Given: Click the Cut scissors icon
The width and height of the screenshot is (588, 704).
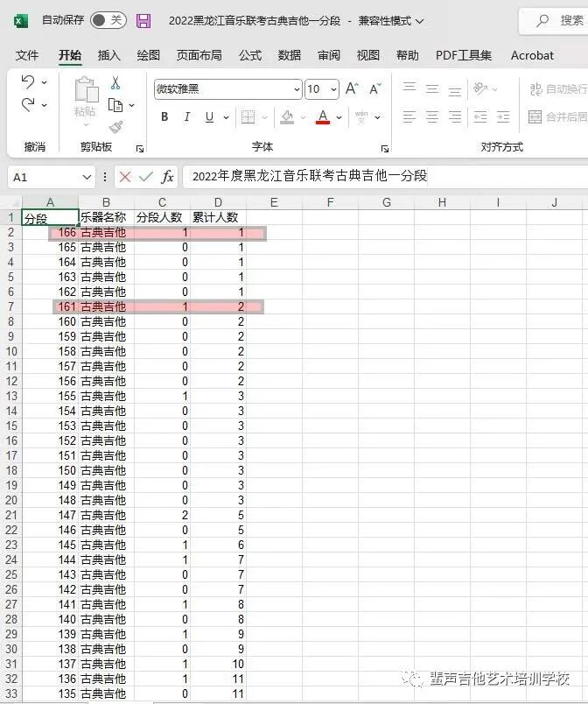Looking at the screenshot, I should [x=115, y=82].
